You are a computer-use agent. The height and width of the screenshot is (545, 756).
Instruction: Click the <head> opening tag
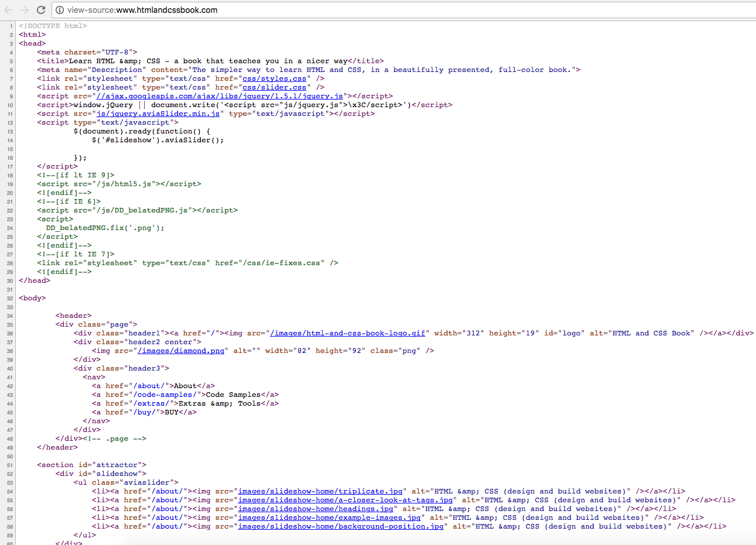32,43
